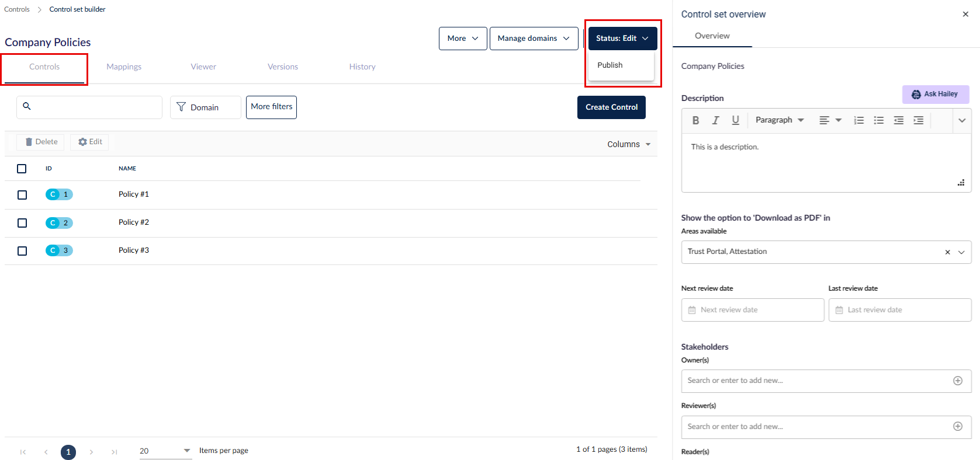Click the Create Control button
980x460 pixels.
[x=611, y=107]
